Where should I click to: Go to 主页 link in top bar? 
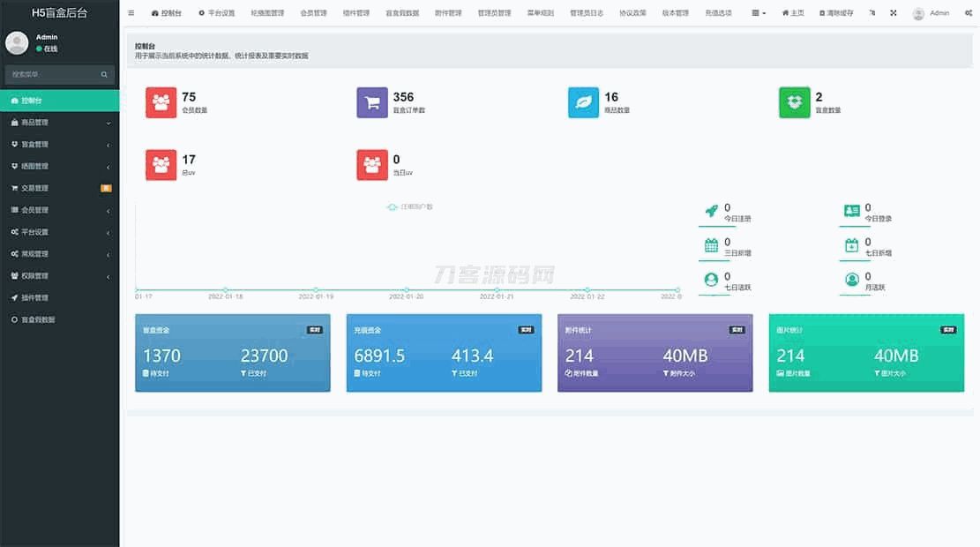tap(793, 13)
